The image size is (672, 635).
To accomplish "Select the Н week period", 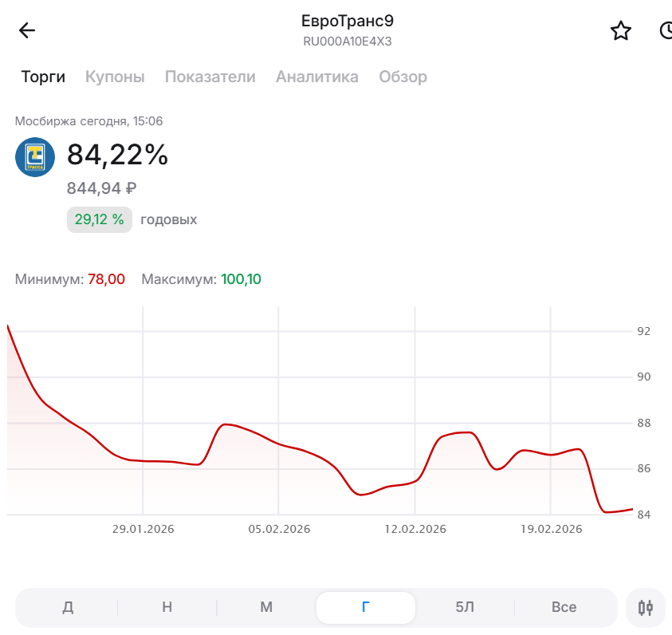I will (x=167, y=607).
